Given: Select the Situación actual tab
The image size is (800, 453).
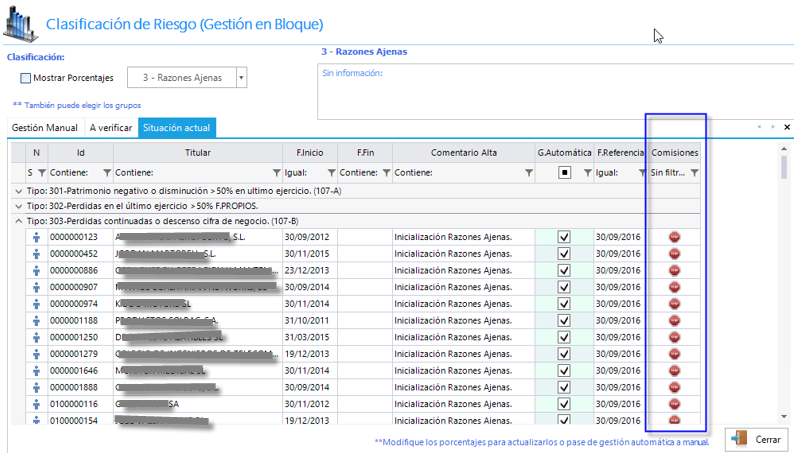Looking at the screenshot, I should point(177,128).
